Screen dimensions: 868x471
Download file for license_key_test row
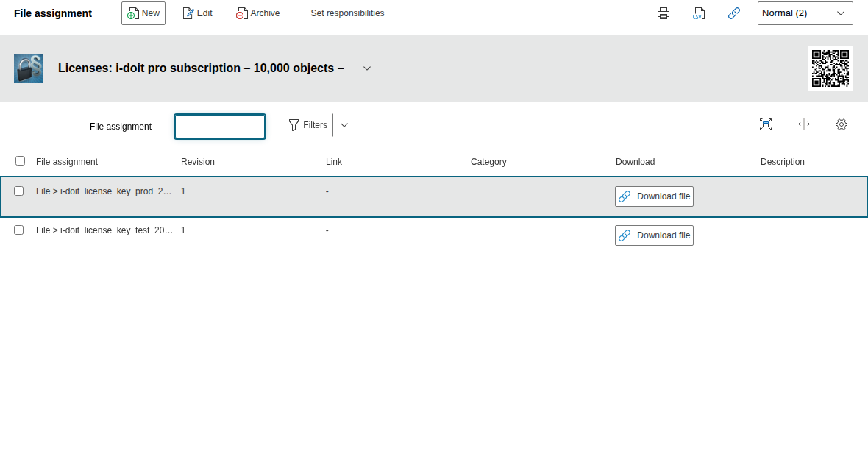(654, 235)
